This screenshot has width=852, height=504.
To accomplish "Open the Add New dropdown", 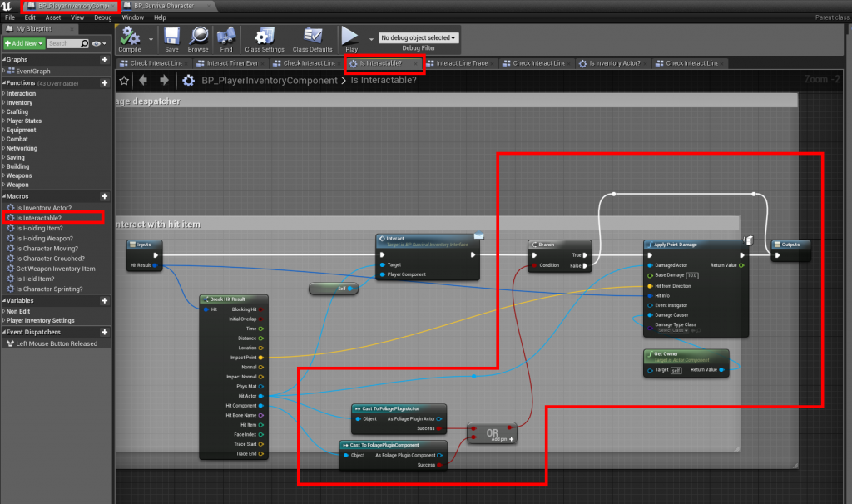I will [23, 43].
